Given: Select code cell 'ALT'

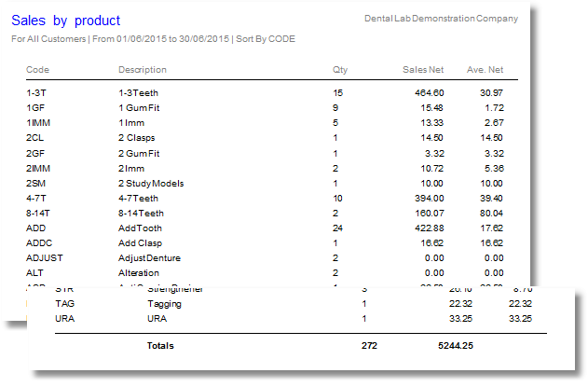Looking at the screenshot, I should pyautogui.click(x=34, y=273).
